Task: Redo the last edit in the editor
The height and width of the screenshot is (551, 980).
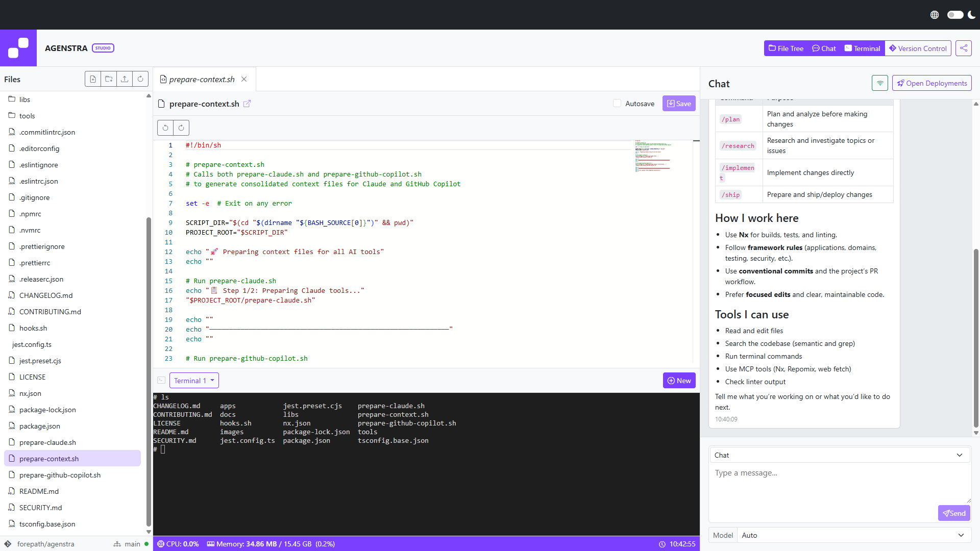Action: tap(181, 128)
